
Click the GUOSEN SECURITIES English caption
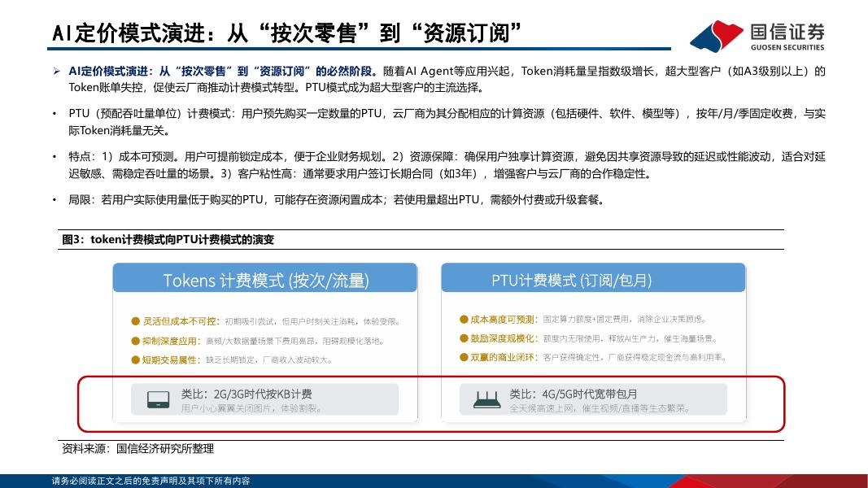click(x=787, y=48)
